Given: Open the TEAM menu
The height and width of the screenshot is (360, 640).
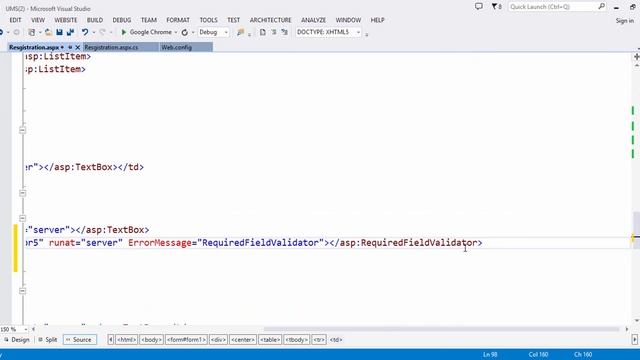Looking at the screenshot, I should [x=149, y=20].
